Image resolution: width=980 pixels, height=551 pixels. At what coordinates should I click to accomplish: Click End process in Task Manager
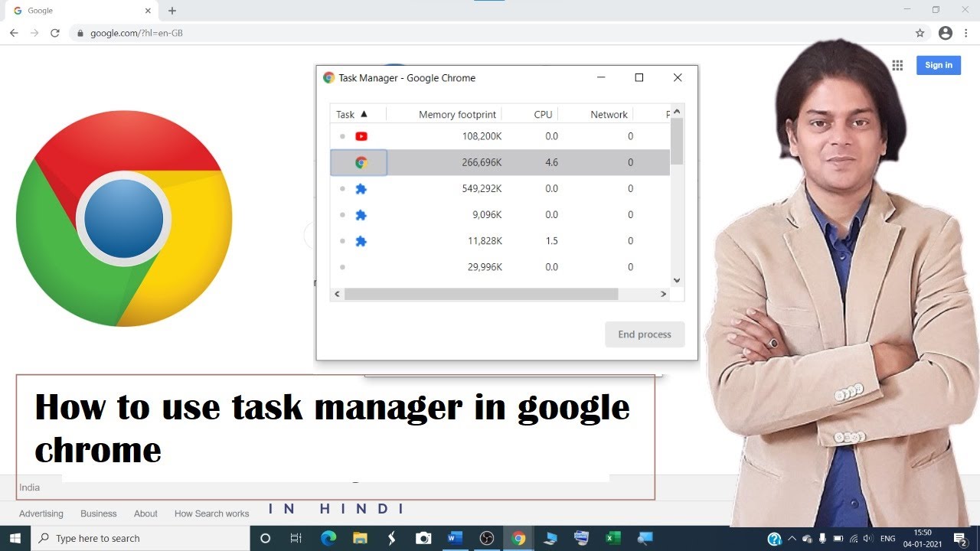[x=645, y=334]
